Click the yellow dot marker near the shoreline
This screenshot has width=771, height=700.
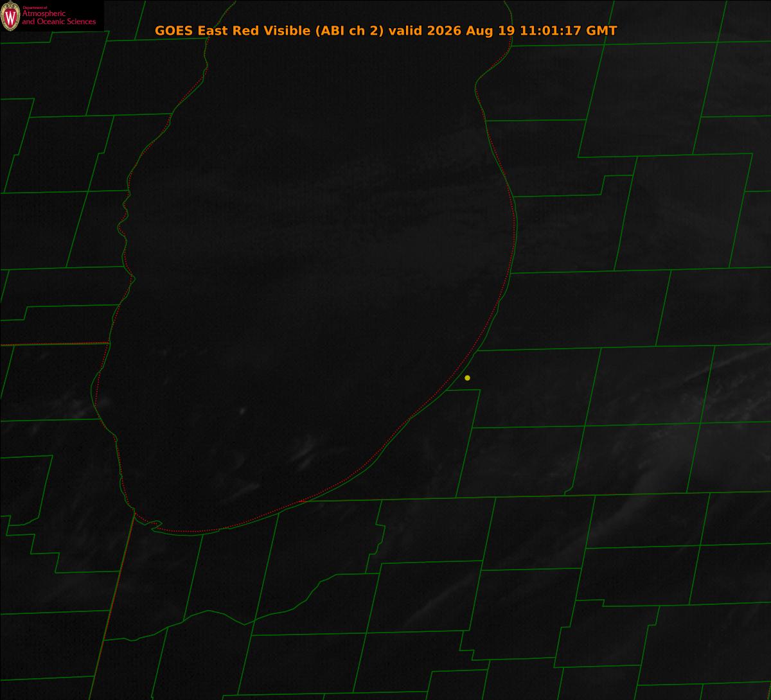(467, 378)
